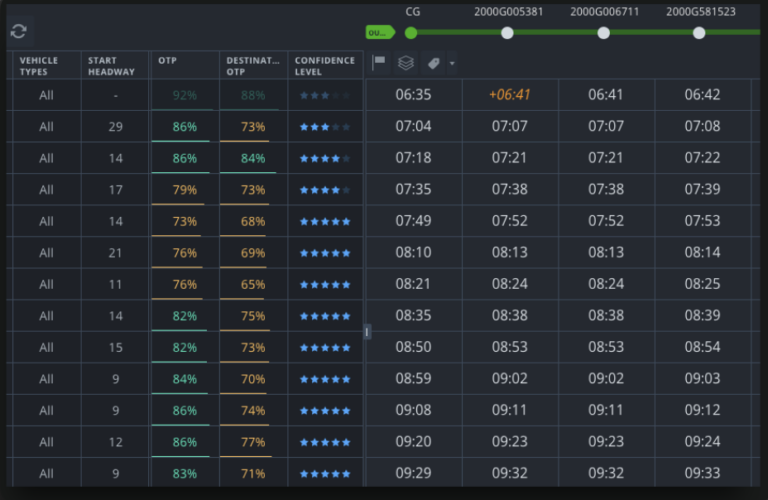This screenshot has width=768, height=500.
Task: Select the 07:08 time cell
Action: 702,126
